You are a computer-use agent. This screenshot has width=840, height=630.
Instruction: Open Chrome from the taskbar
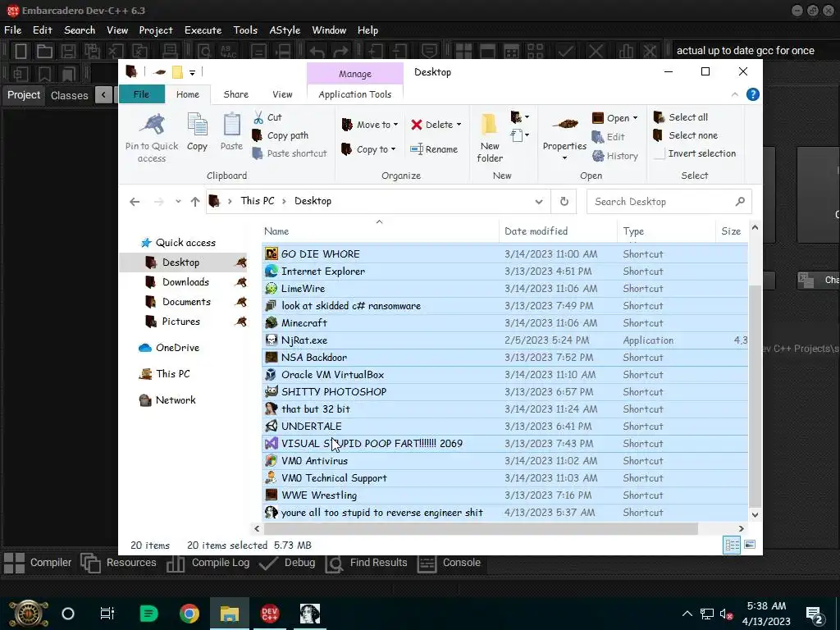pos(189,614)
